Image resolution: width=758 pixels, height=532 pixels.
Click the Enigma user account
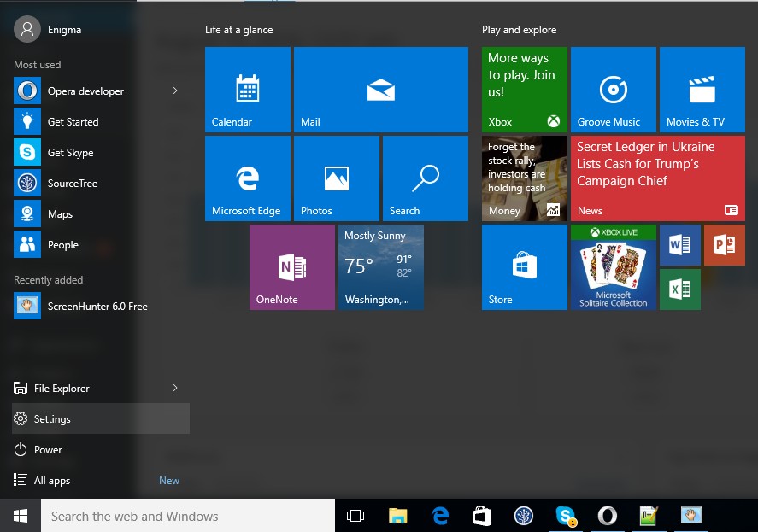tap(49, 30)
